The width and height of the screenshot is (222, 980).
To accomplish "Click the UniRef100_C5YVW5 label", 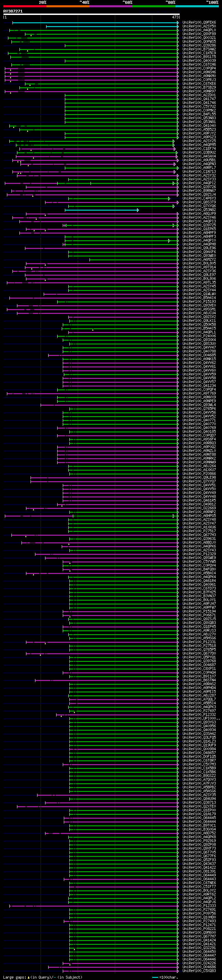I will 199,561.
